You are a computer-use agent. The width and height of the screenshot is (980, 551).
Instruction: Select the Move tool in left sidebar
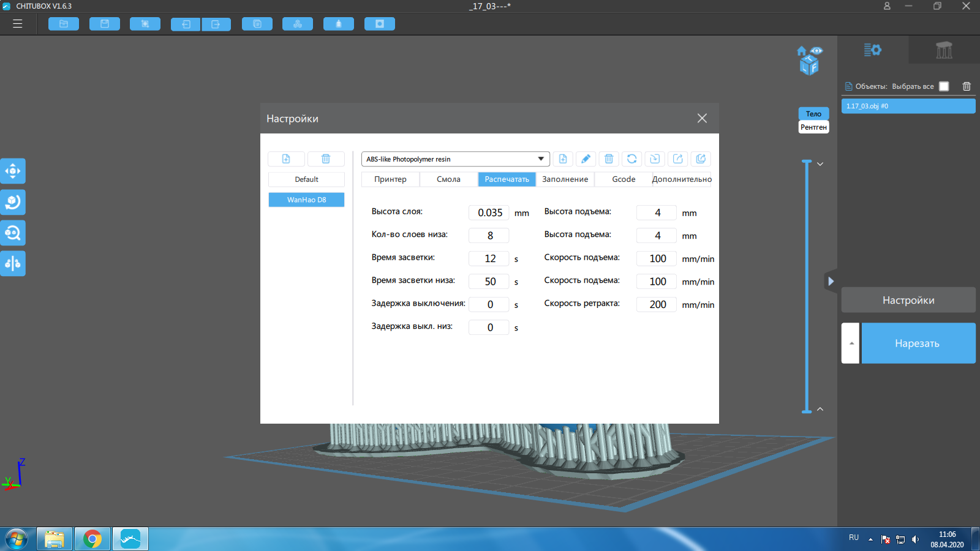pyautogui.click(x=13, y=171)
